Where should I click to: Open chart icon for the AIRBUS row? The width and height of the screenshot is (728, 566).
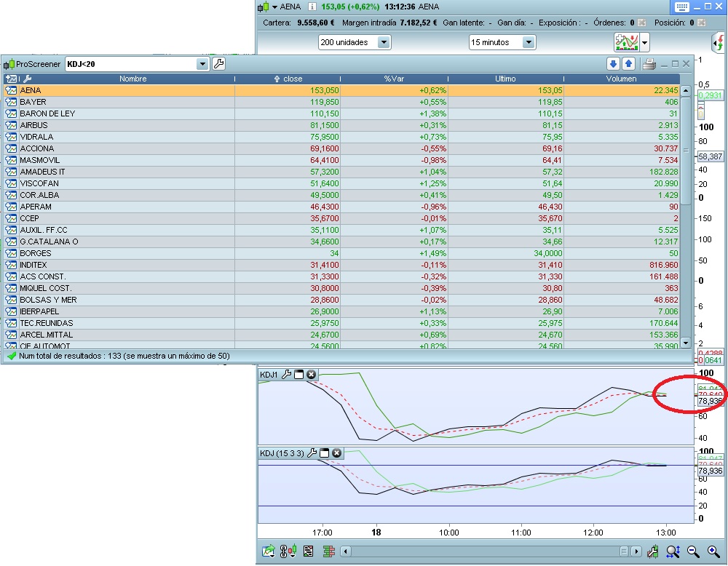coord(11,125)
